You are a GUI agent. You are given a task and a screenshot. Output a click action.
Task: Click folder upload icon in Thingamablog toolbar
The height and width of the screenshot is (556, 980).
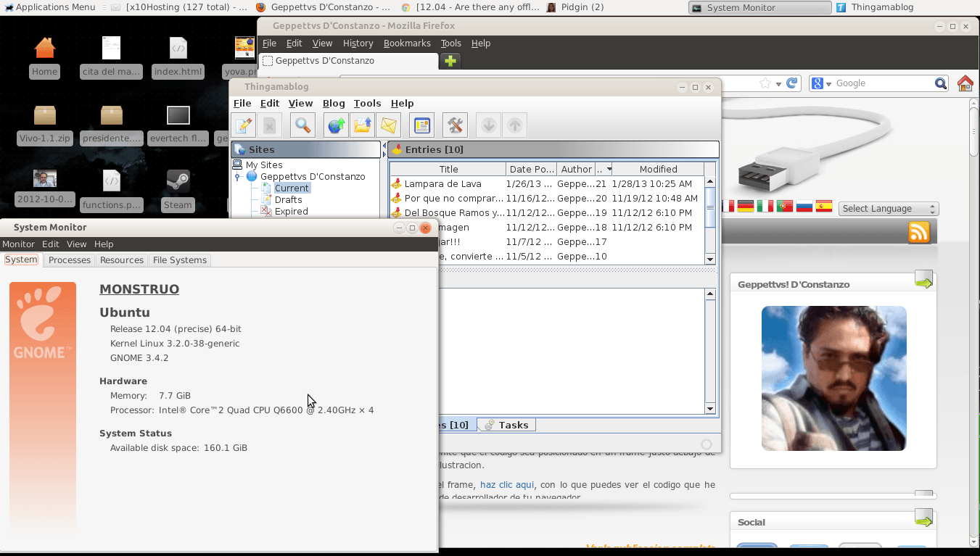click(x=362, y=125)
